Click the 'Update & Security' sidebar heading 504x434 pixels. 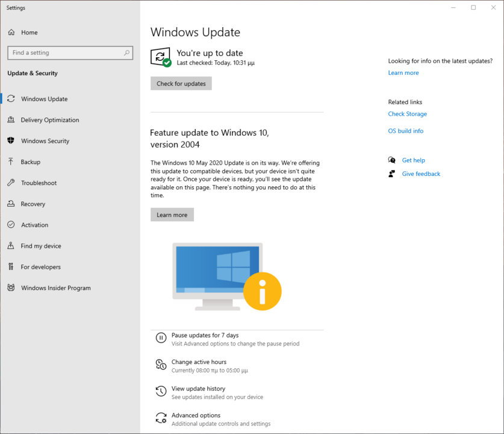[33, 73]
